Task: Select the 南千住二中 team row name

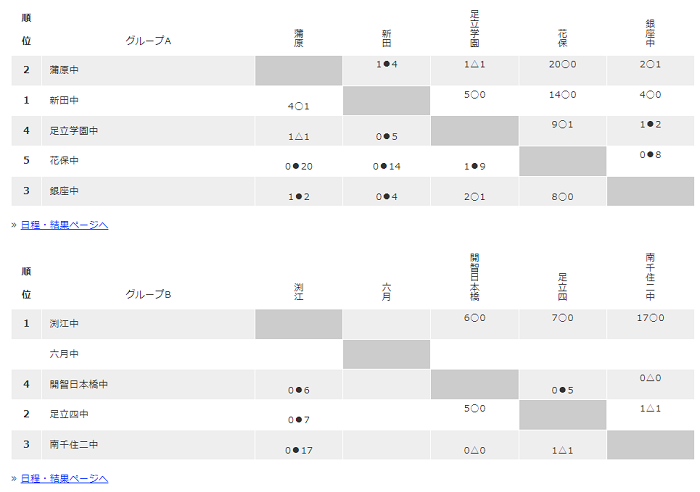Action: point(74,444)
